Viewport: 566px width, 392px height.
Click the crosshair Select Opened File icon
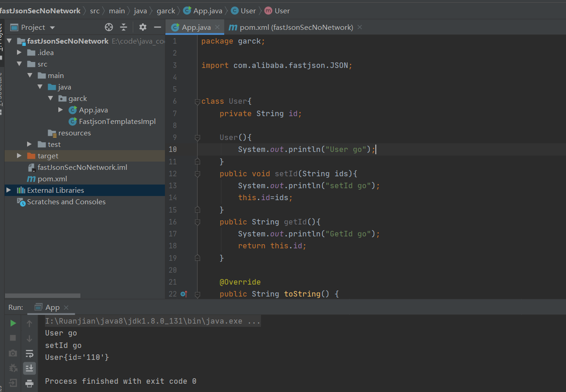[109, 27]
